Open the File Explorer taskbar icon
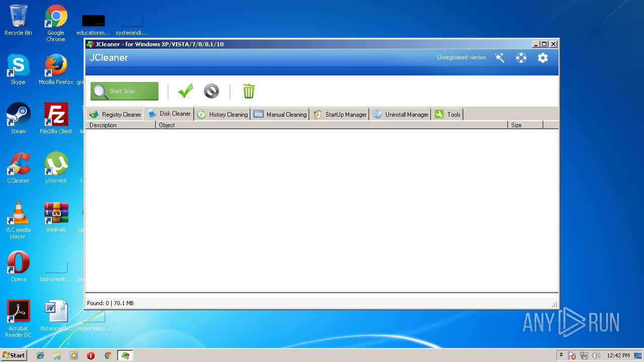 [57, 355]
